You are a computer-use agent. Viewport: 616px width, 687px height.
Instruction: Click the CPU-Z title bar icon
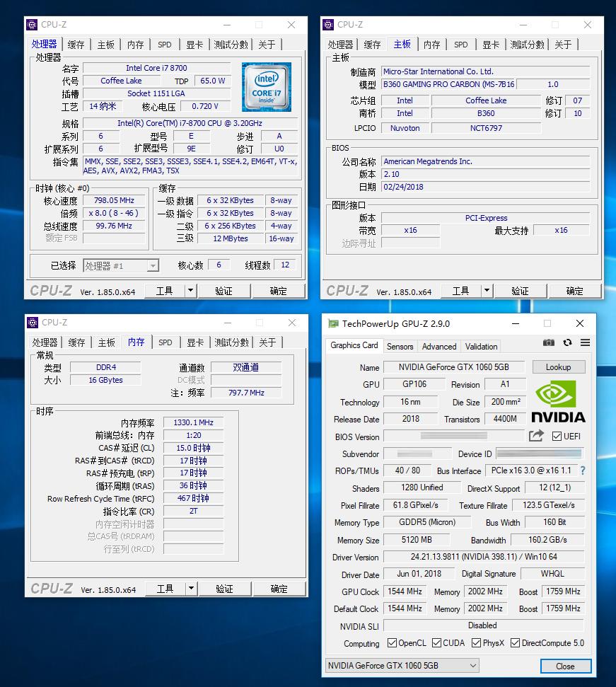pyautogui.click(x=33, y=24)
